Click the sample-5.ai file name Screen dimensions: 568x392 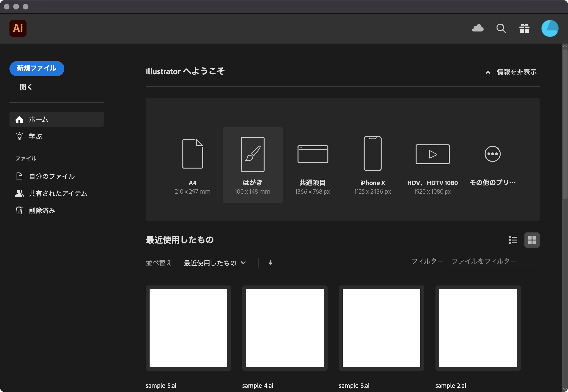click(161, 385)
